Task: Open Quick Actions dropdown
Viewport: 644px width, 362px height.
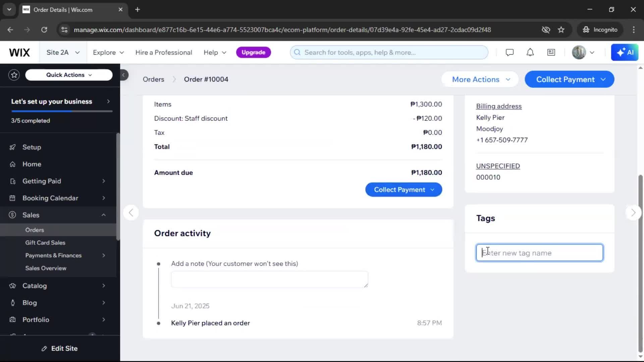Action: (69, 75)
